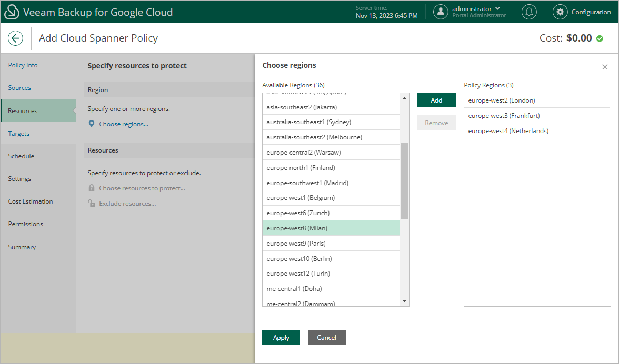This screenshot has height=364, width=619.
Task: Click the Veeam logo icon
Action: (x=11, y=12)
